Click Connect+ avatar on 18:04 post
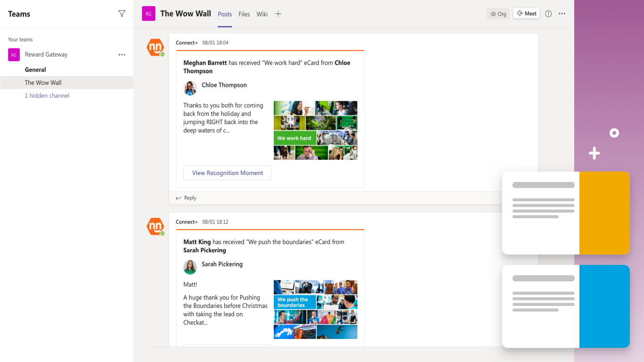 [155, 47]
